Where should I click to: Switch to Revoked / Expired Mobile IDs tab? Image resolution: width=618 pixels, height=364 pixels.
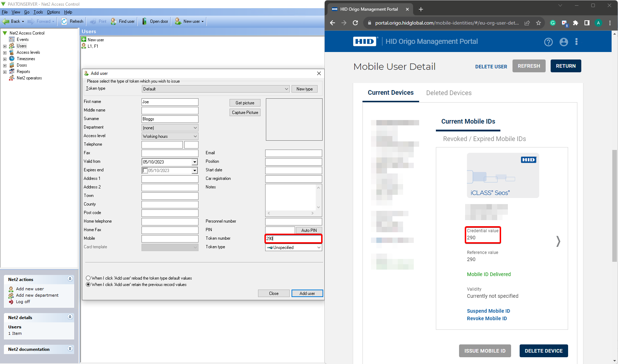(x=484, y=139)
